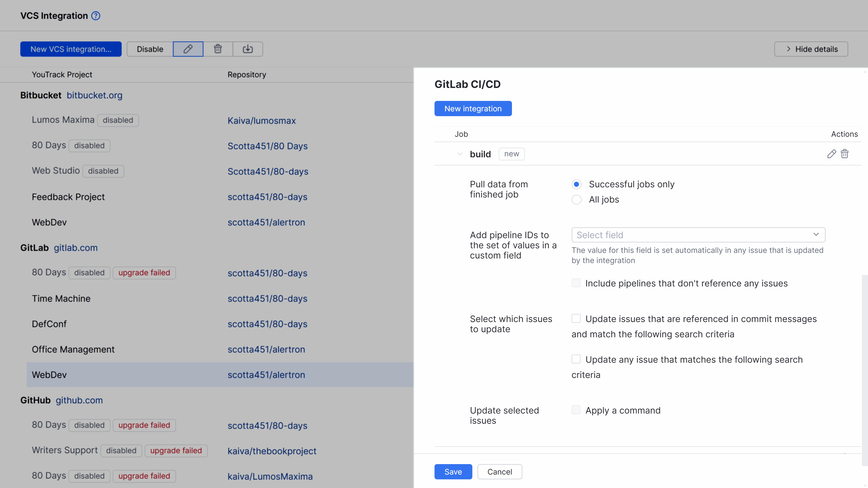This screenshot has height=488, width=868.
Task: Click the New integration button
Action: (473, 108)
